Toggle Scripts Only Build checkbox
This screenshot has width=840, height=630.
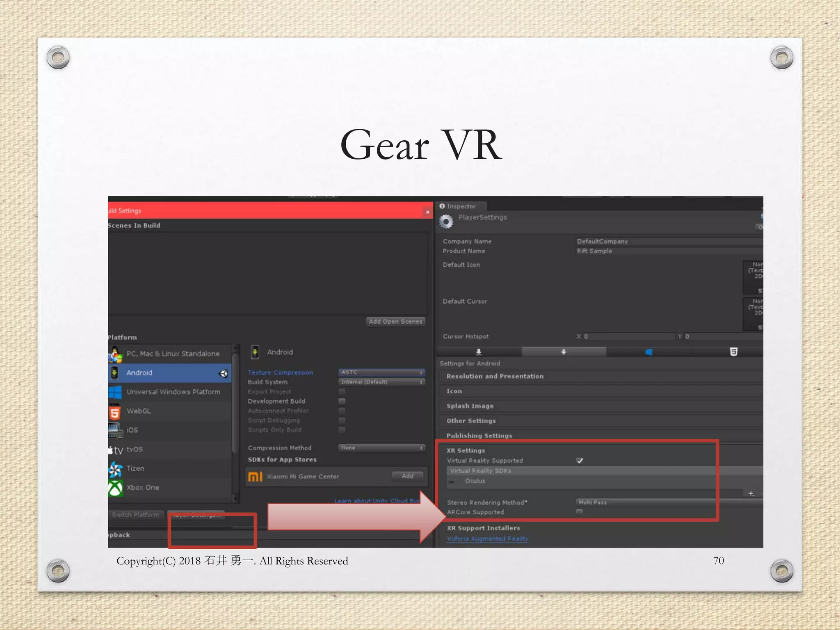(x=342, y=430)
